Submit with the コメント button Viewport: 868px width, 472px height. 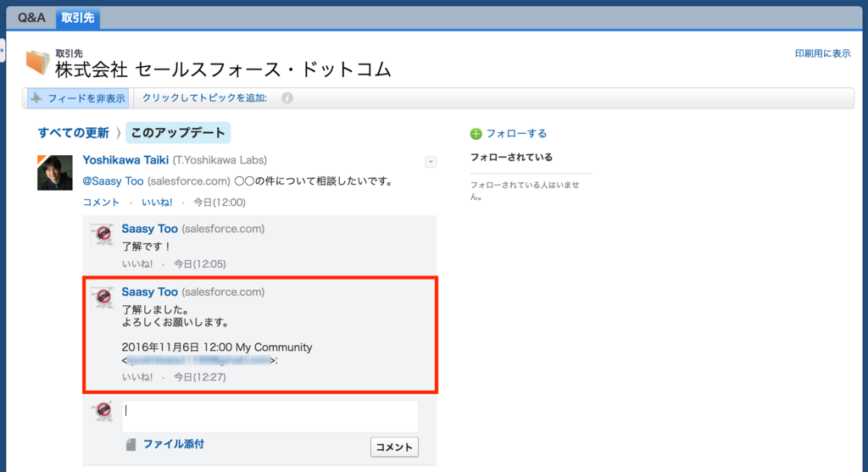tap(394, 447)
